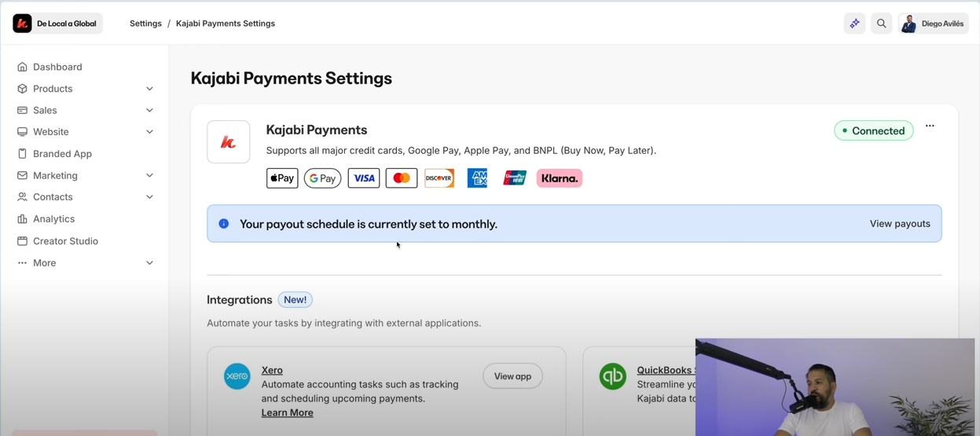Click the Kajabi Payments Settings page heading
Viewport: 980px width, 436px height.
pyautogui.click(x=292, y=79)
